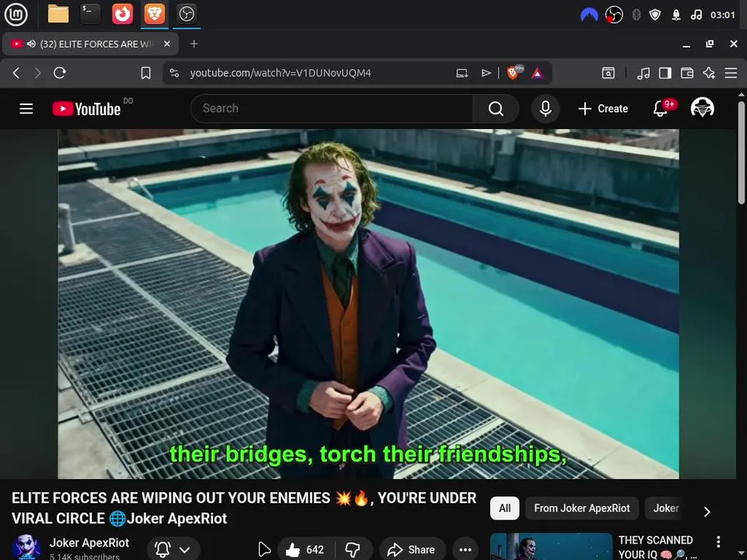Start voice search with microphone
Viewport: 747px width, 560px height.
pyautogui.click(x=545, y=109)
